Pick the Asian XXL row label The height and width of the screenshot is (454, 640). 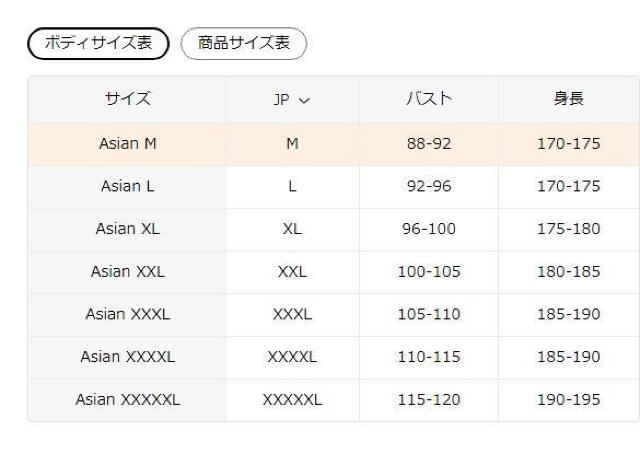point(127,271)
